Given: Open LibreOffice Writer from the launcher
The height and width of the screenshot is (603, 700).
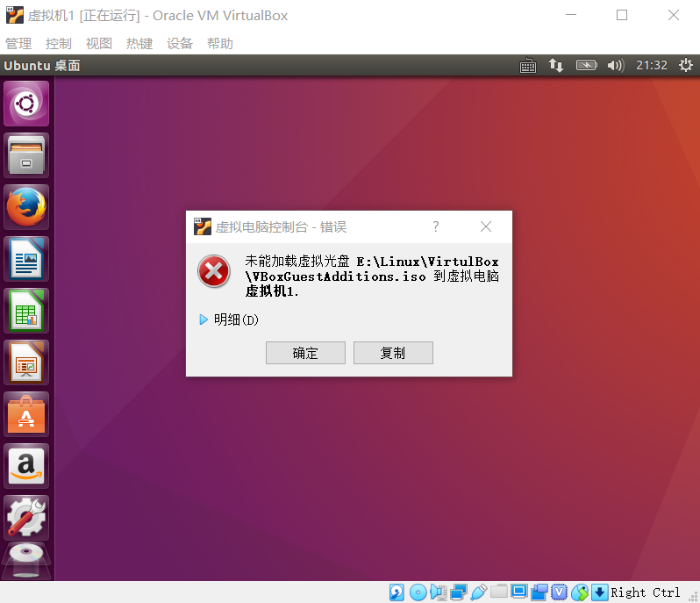Looking at the screenshot, I should point(26,259).
